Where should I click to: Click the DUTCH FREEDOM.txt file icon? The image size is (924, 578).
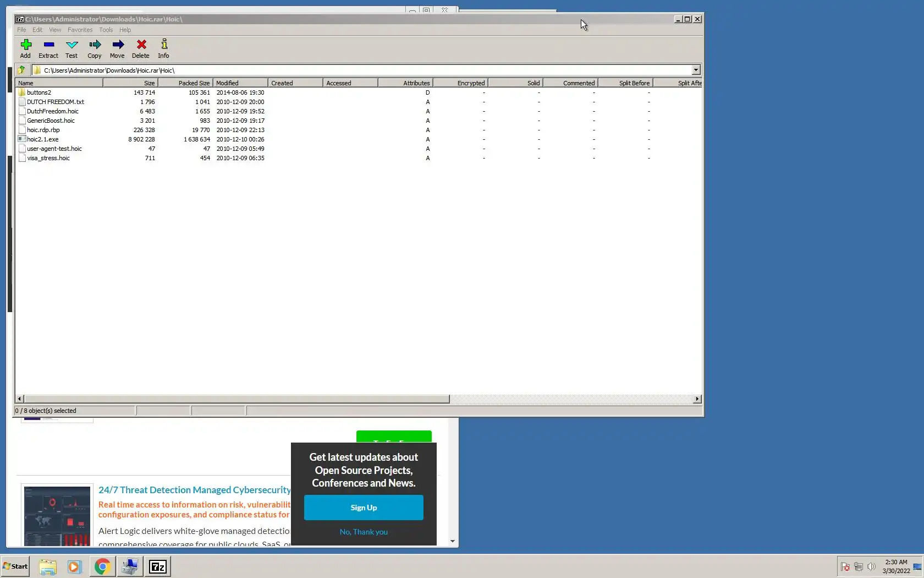click(22, 102)
